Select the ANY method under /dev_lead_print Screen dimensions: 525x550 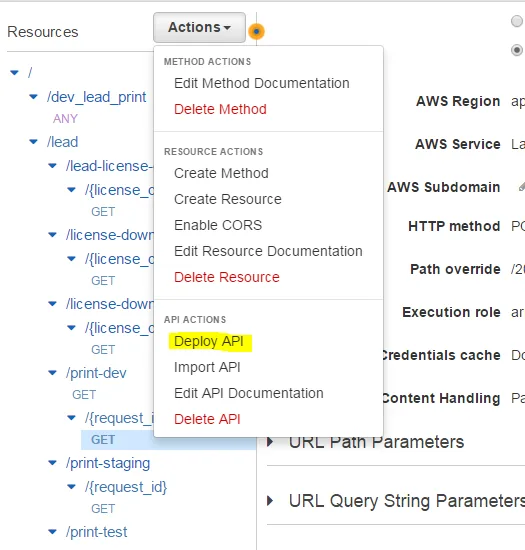65,119
